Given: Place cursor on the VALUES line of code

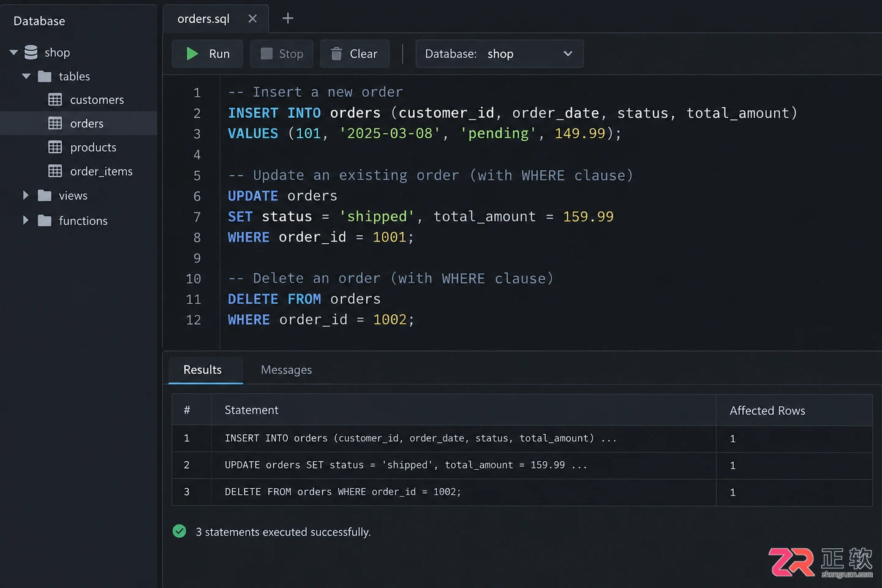Looking at the screenshot, I should click(x=424, y=134).
